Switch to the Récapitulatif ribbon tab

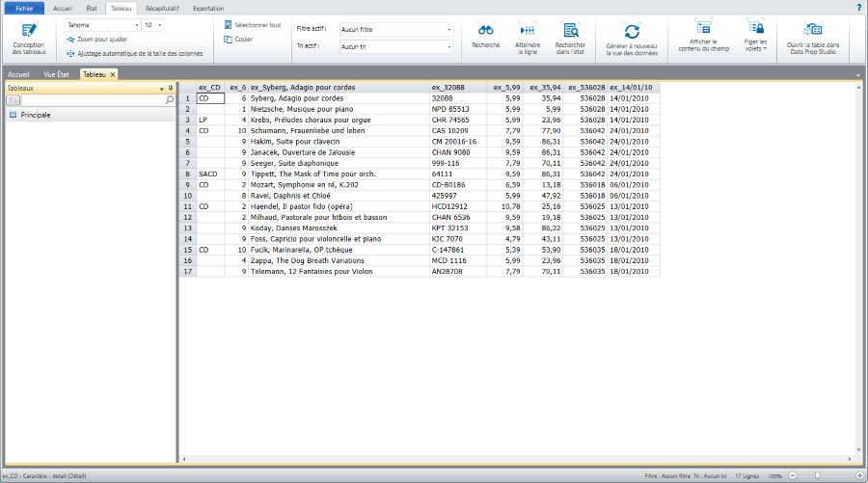[x=162, y=8]
